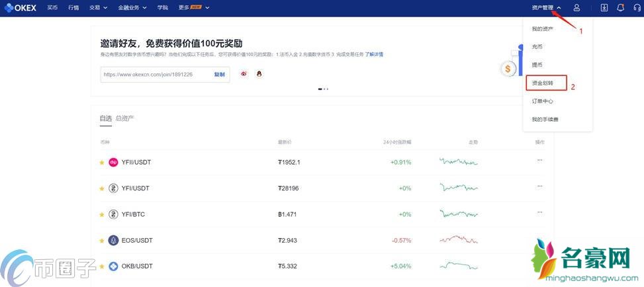Click the banner carousel indicator dots

[323, 89]
